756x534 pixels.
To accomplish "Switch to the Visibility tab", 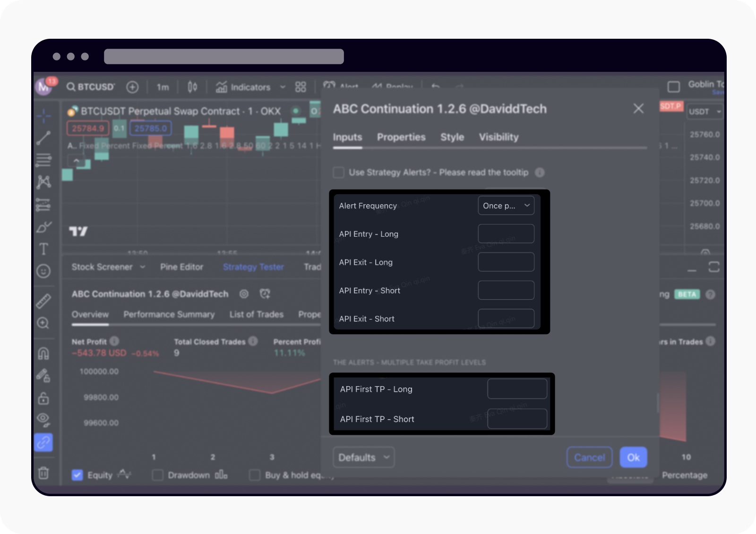I will [x=498, y=137].
